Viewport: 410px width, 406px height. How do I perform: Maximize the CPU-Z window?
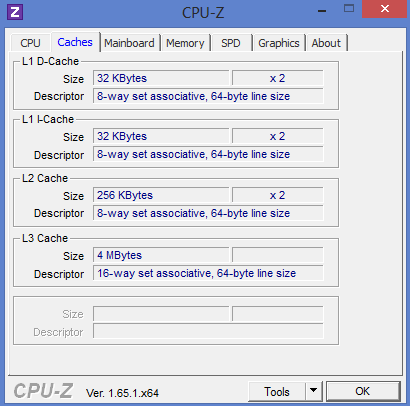(349, 9)
